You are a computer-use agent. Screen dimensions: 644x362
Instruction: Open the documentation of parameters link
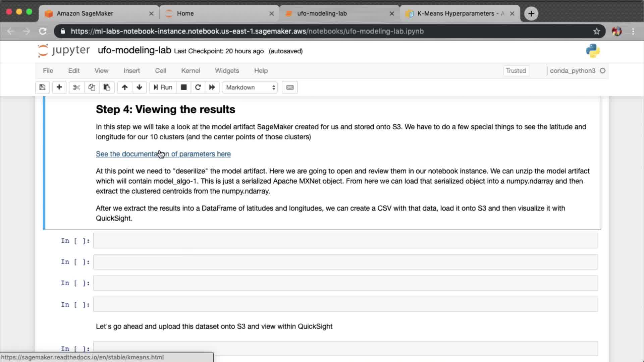tap(163, 154)
